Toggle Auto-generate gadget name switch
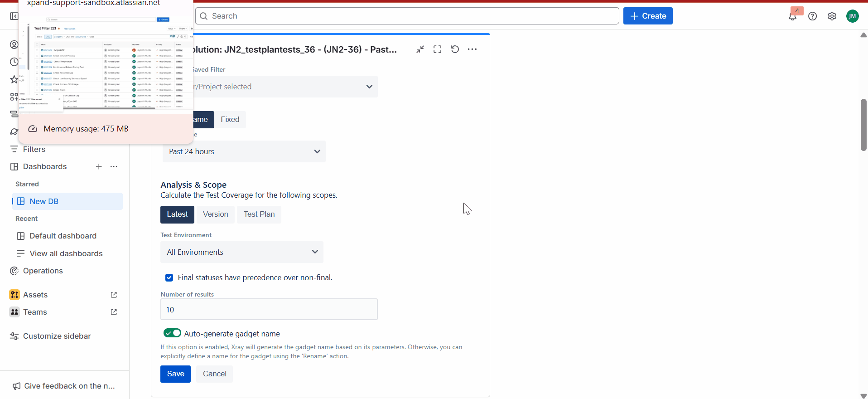This screenshot has width=868, height=399. (172, 333)
